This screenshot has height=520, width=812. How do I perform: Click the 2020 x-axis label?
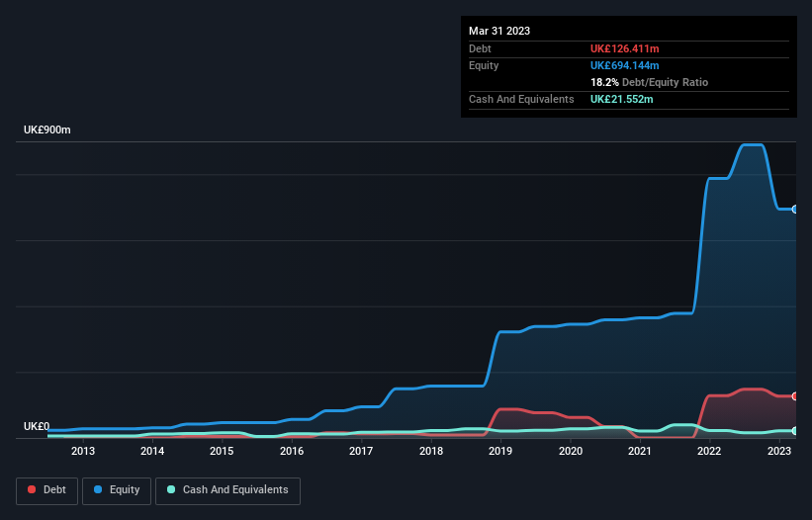(x=570, y=451)
